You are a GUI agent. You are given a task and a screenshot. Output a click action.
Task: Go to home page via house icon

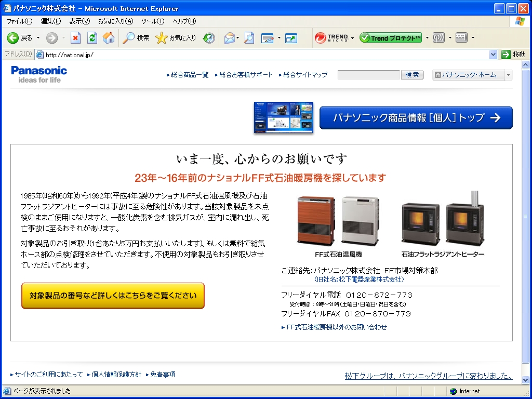[109, 37]
